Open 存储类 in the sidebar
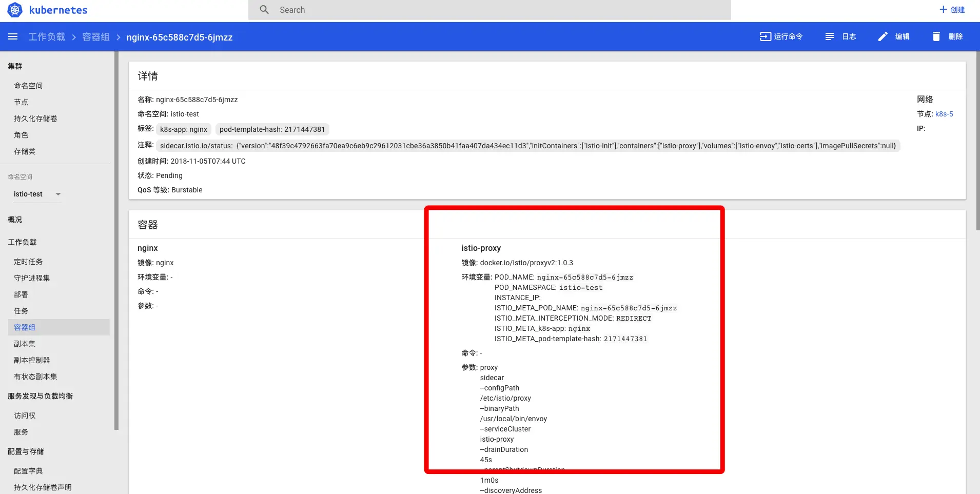 pos(25,151)
